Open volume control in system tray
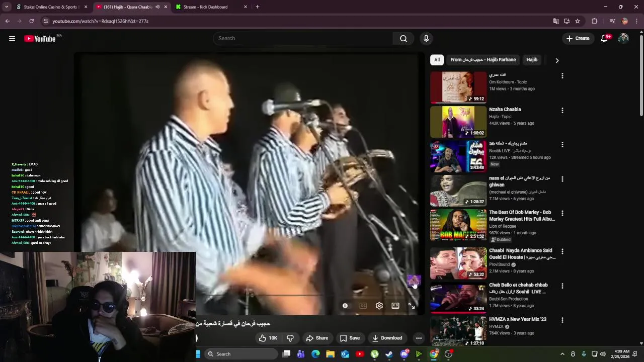Screen dimensions: 644x362 (603, 354)
